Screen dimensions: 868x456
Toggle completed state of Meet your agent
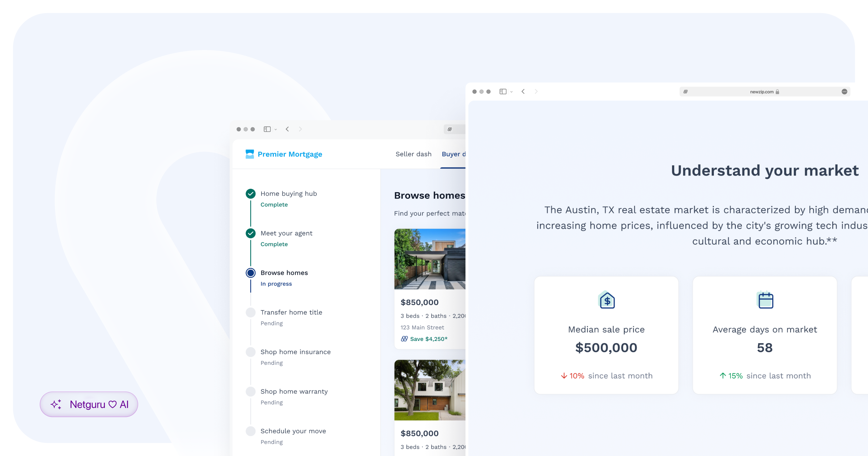[250, 233]
